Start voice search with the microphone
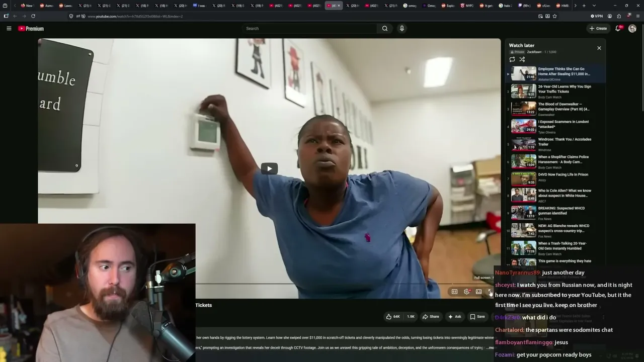The image size is (644, 362). [x=401, y=29]
